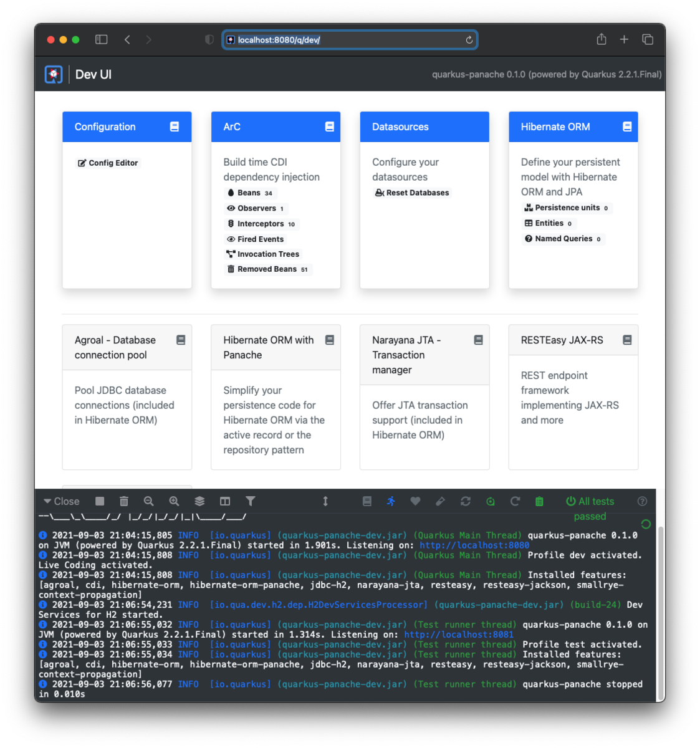700x748 pixels.
Task: Click the book icon in test toolbar
Action: point(367,501)
